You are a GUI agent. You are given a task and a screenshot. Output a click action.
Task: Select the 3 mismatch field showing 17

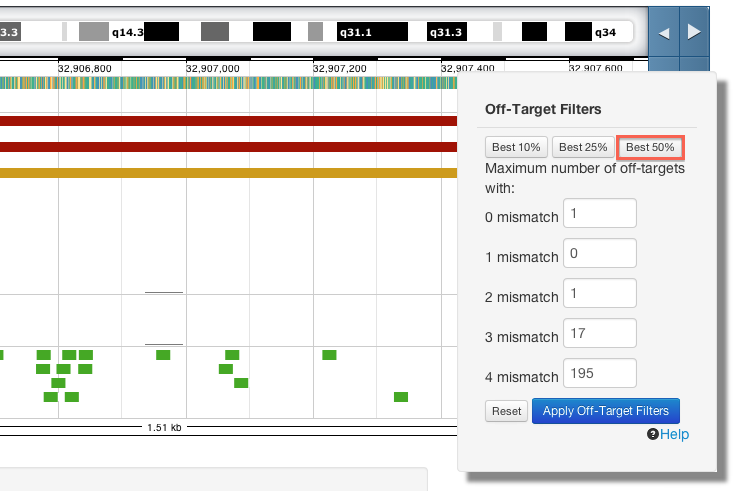coord(600,334)
